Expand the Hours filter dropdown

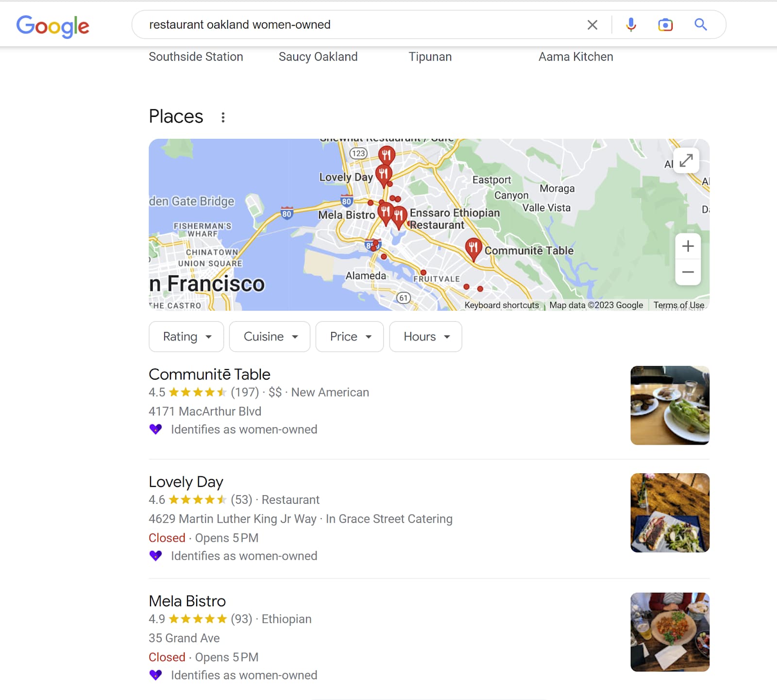[426, 336]
